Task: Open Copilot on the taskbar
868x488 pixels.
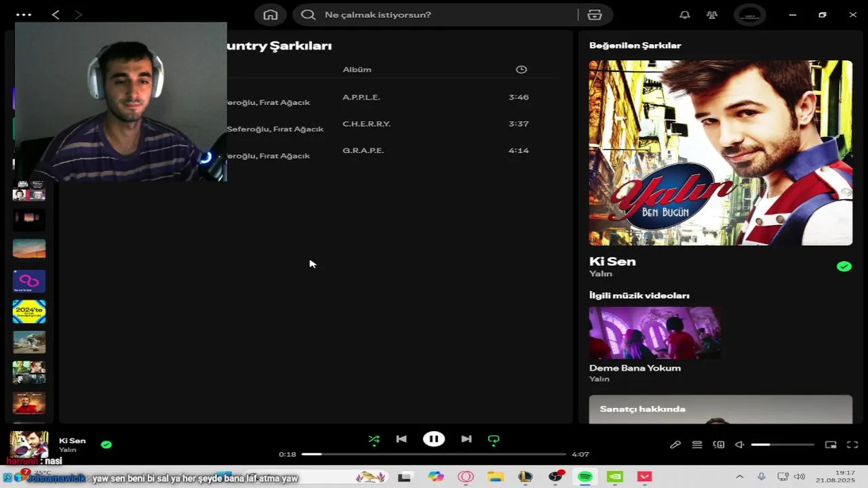Action: pyautogui.click(x=435, y=477)
